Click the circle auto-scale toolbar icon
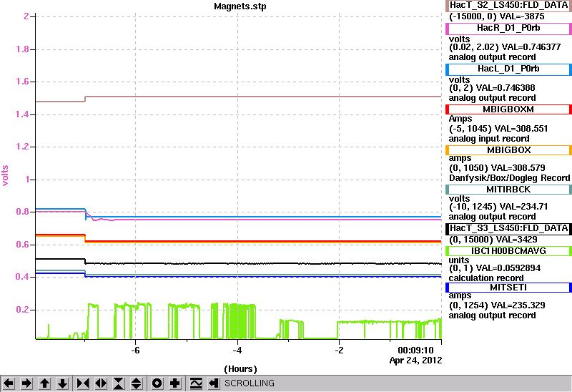This screenshot has width=572, height=392. 157,383
